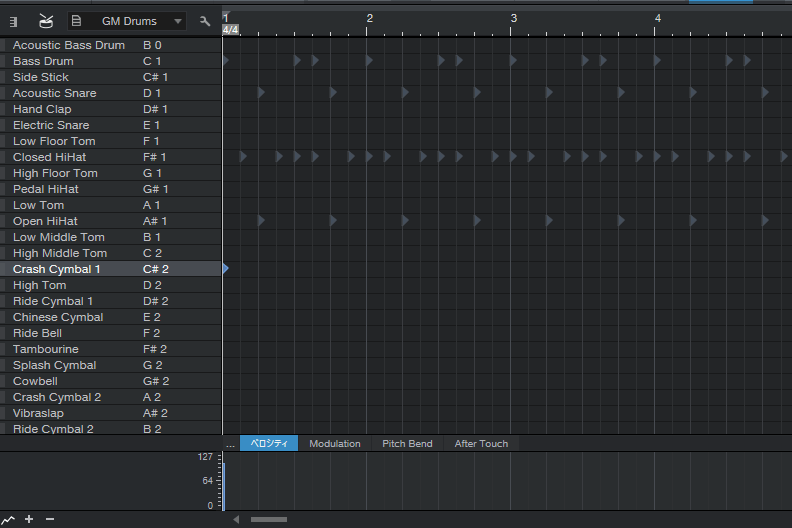The height and width of the screenshot is (528, 792).
Task: Switch to the Modulation tab
Action: (335, 444)
